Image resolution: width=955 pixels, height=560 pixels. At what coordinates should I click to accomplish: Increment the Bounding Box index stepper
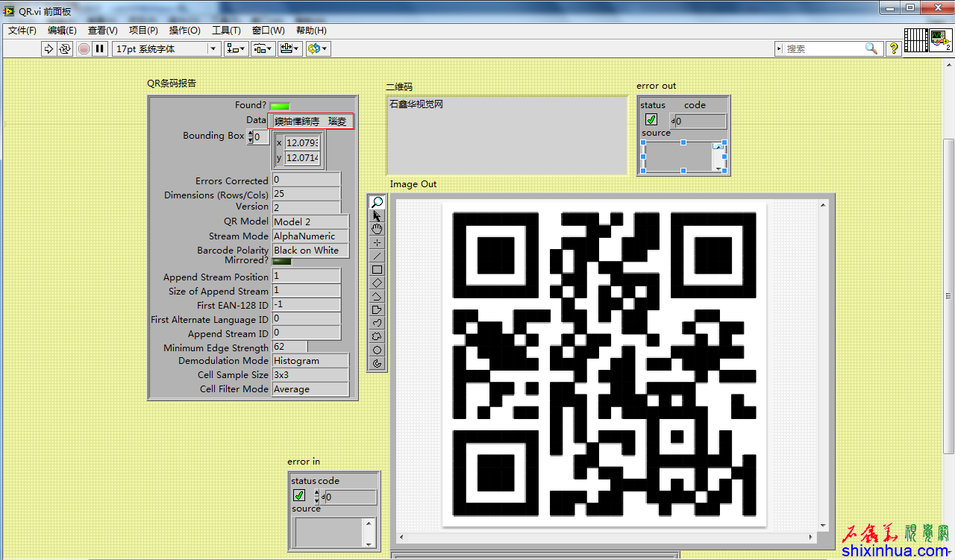pyautogui.click(x=250, y=133)
